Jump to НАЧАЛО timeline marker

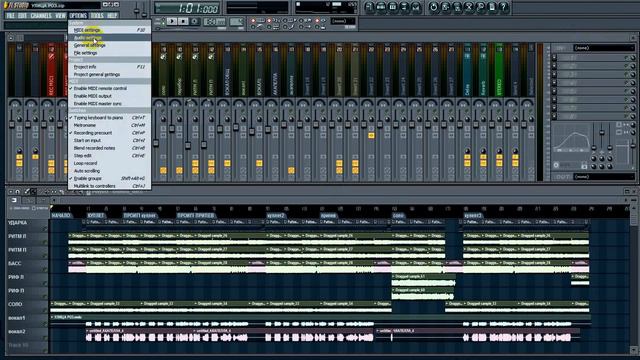[61, 215]
